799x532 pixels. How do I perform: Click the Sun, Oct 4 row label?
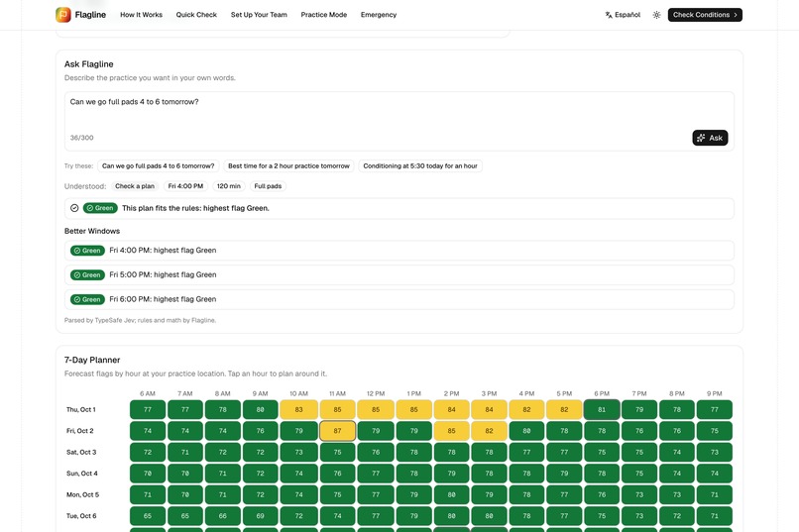tap(82, 474)
